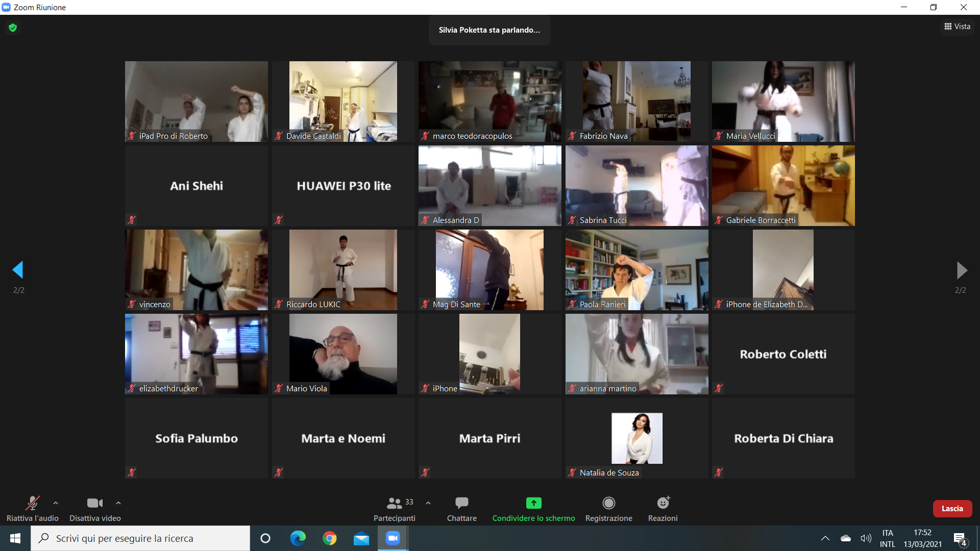Click the Windows taskbar search field
The width and height of the screenshot is (980, 551).
point(140,538)
